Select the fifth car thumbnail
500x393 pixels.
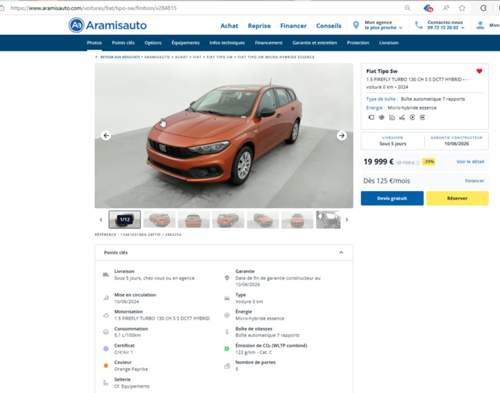pos(263,219)
